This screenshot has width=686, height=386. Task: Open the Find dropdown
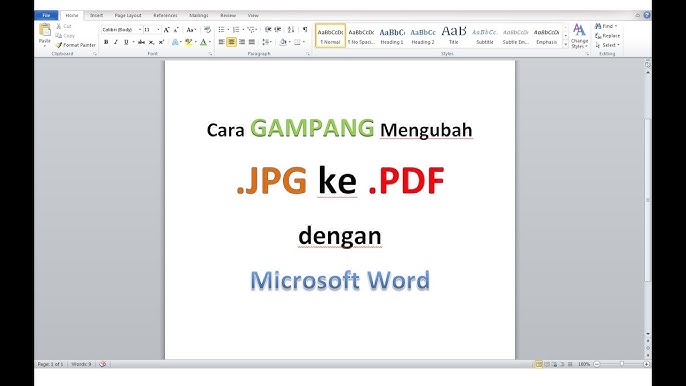click(606, 26)
